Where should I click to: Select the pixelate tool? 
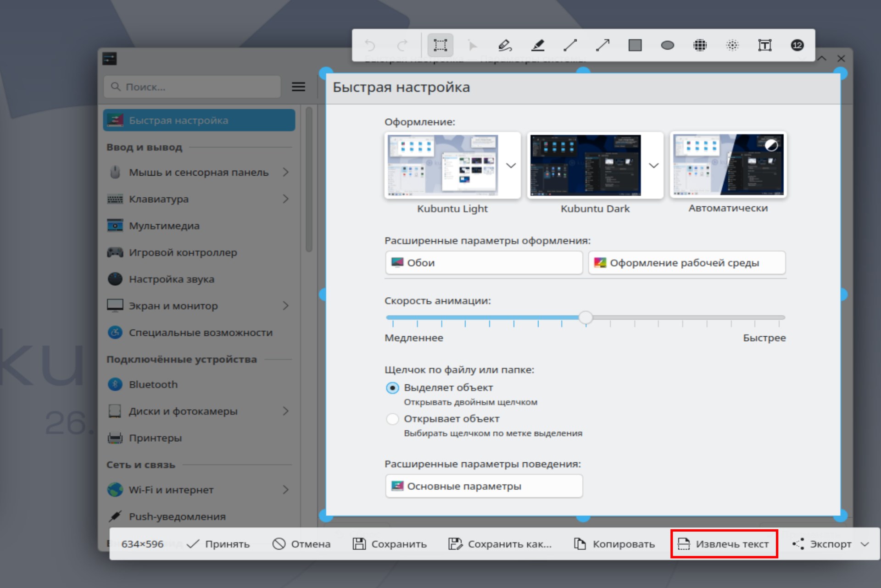[700, 45]
